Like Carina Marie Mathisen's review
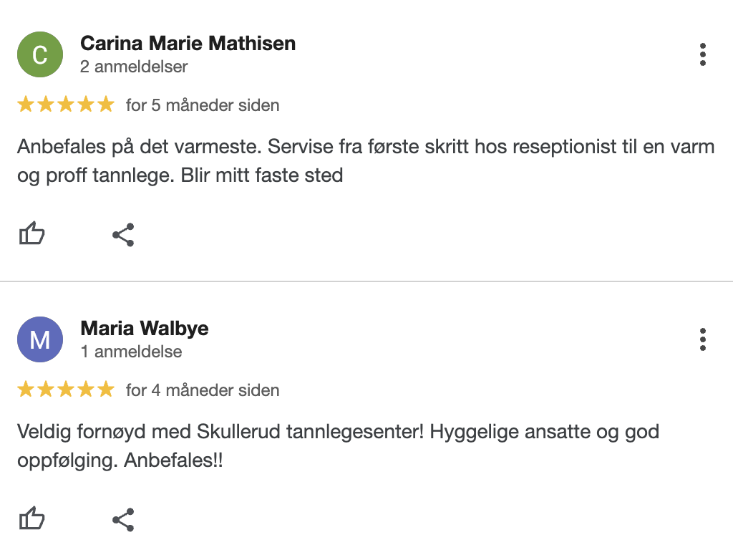Viewport: 733px width, 560px height. click(31, 234)
